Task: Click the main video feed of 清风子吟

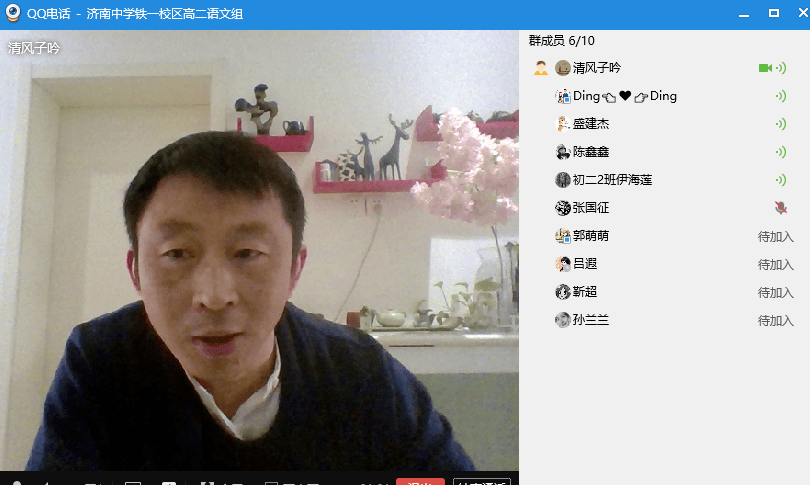Action: tap(259, 251)
